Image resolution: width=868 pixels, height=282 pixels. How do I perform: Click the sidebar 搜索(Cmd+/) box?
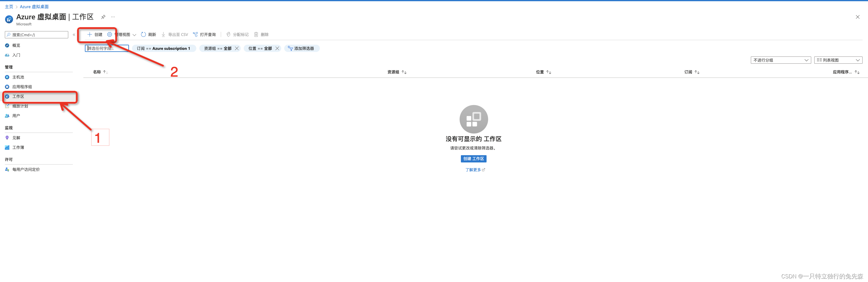pyautogui.click(x=36, y=35)
